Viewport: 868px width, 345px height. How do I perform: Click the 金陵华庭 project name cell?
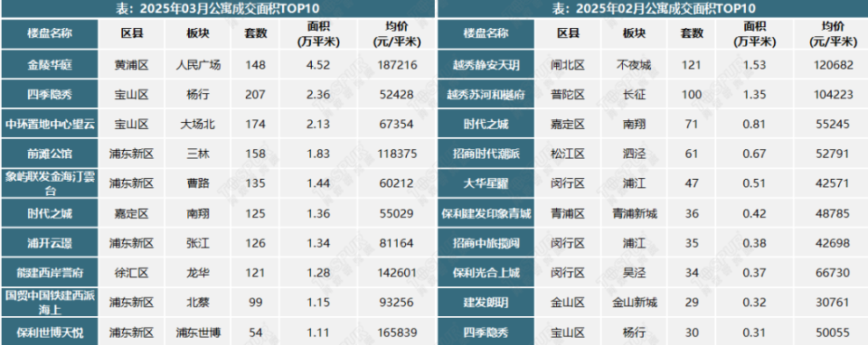(49, 65)
